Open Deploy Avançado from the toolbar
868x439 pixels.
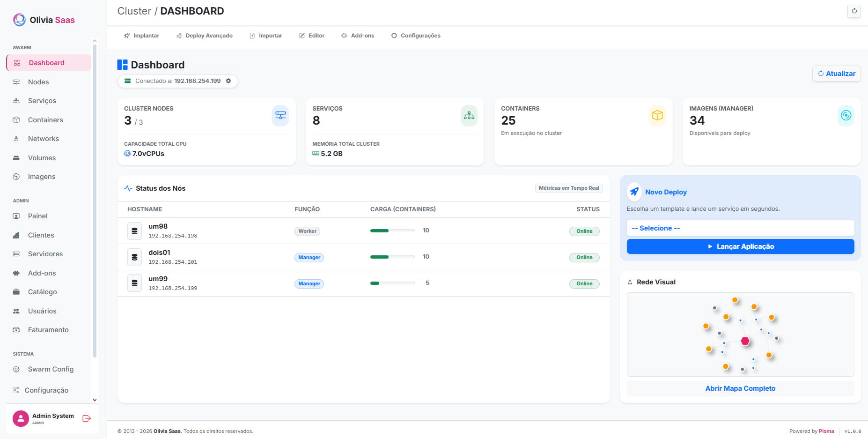tap(204, 36)
